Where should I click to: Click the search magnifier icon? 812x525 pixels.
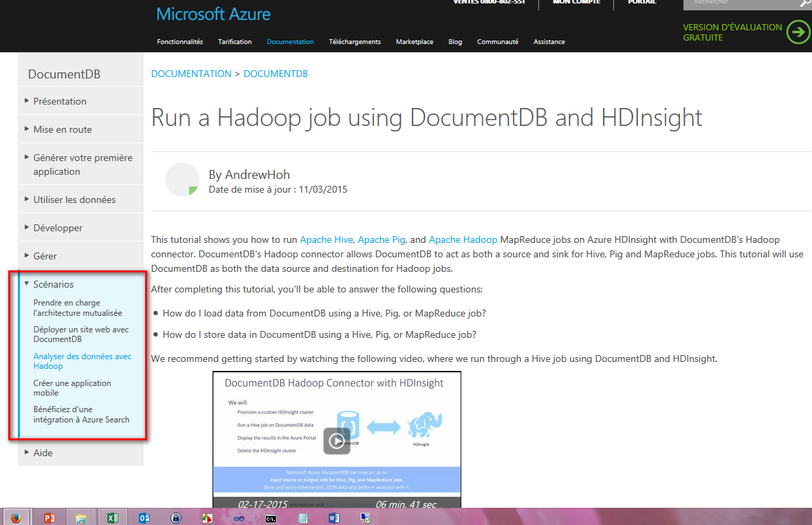tap(804, 3)
